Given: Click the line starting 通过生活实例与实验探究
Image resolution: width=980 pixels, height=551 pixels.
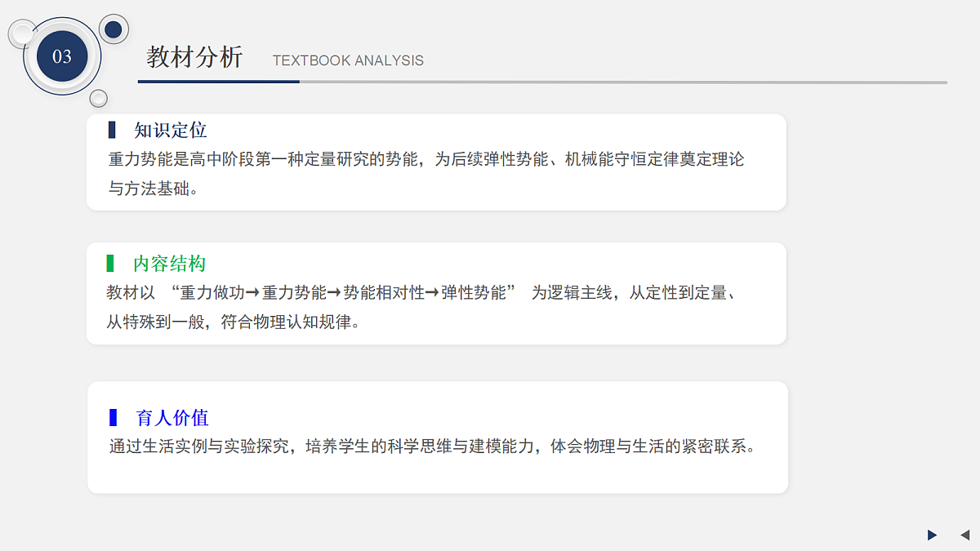Looking at the screenshot, I should pos(435,447).
